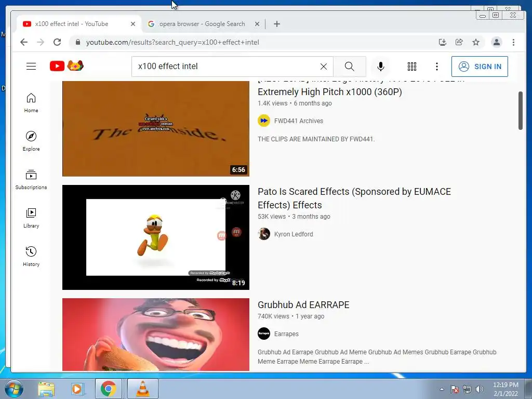The width and height of the screenshot is (532, 399).
Task: Open title Extremely High Pitch x1000 (360P)
Action: 330,92
